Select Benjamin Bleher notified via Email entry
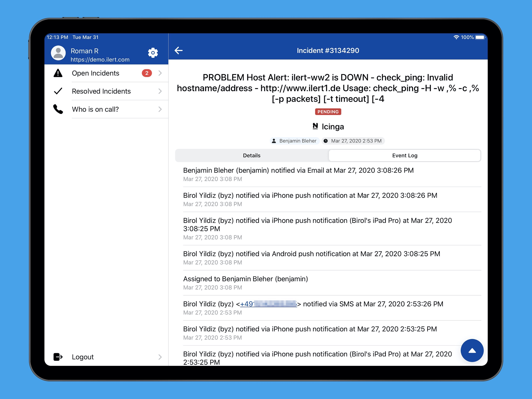Viewport: 532px width, 399px height. coord(332,175)
